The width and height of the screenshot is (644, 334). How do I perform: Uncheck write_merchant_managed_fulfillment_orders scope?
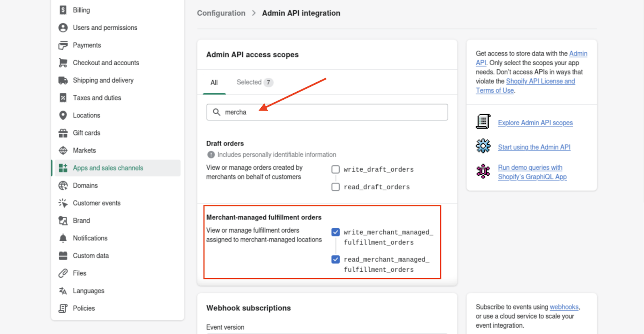pos(335,232)
